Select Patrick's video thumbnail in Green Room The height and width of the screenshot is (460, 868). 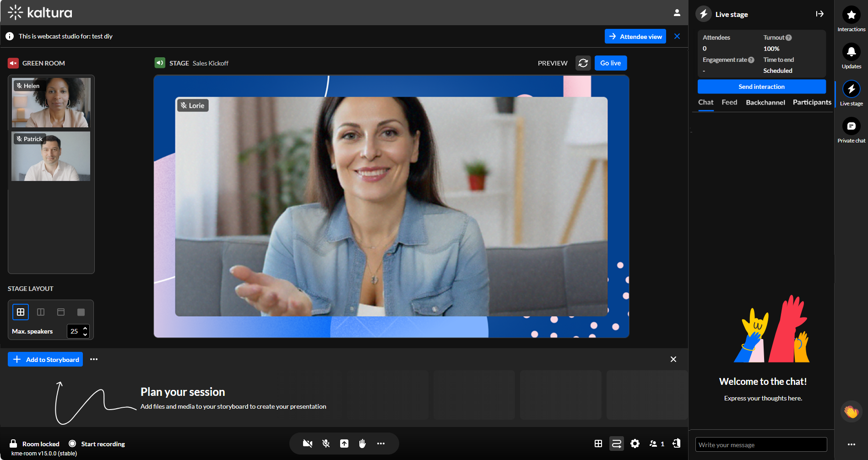pyautogui.click(x=51, y=156)
